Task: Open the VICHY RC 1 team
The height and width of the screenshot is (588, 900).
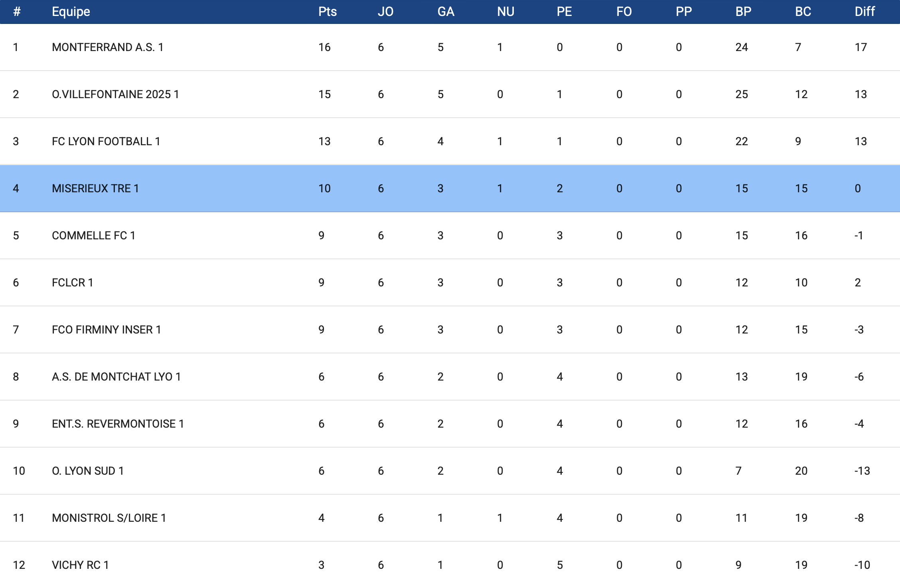Action: 80,565
